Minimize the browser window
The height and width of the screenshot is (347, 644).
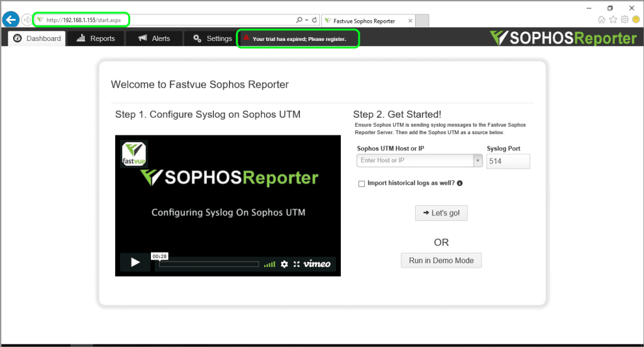pos(589,8)
